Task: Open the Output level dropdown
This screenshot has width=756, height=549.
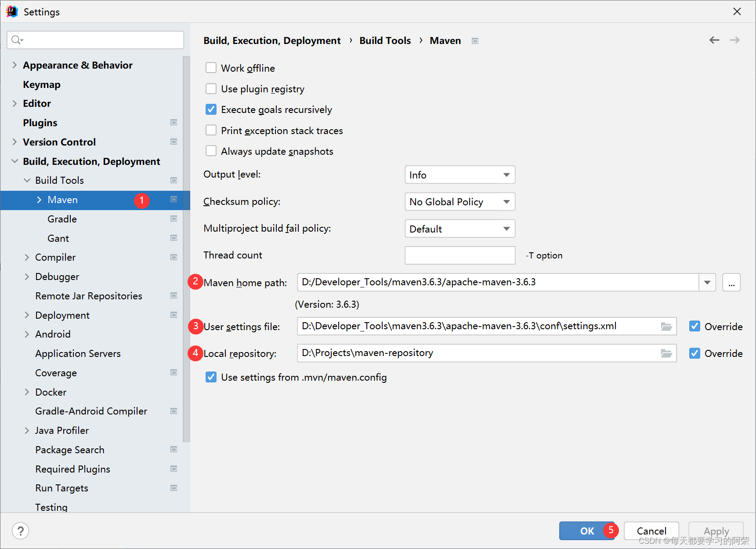Action: [459, 175]
